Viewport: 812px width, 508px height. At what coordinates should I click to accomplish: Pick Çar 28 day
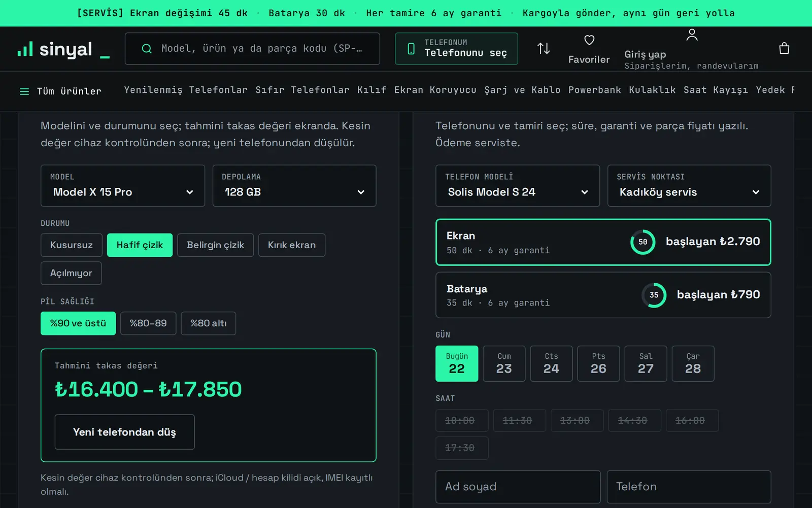[693, 364]
